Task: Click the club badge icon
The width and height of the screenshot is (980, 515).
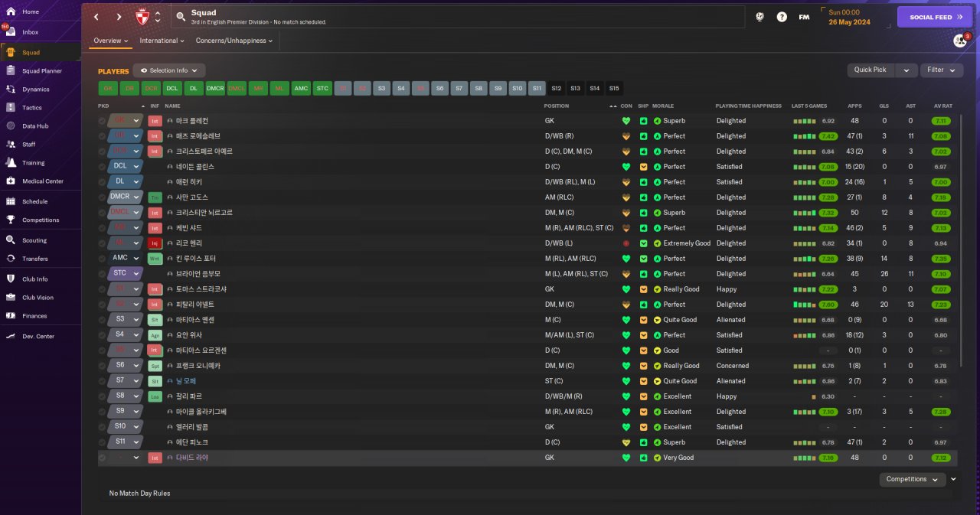Action: tap(142, 17)
